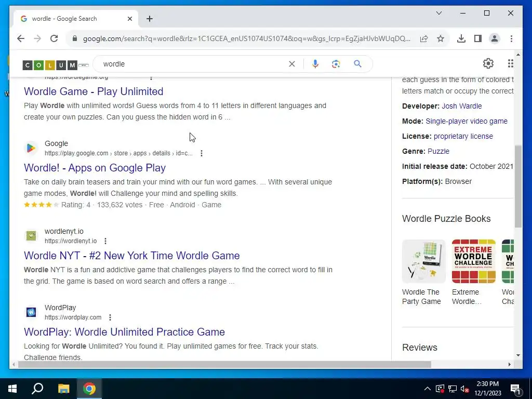This screenshot has width=532, height=399.
Task: Open the notification center
Action: point(516,389)
